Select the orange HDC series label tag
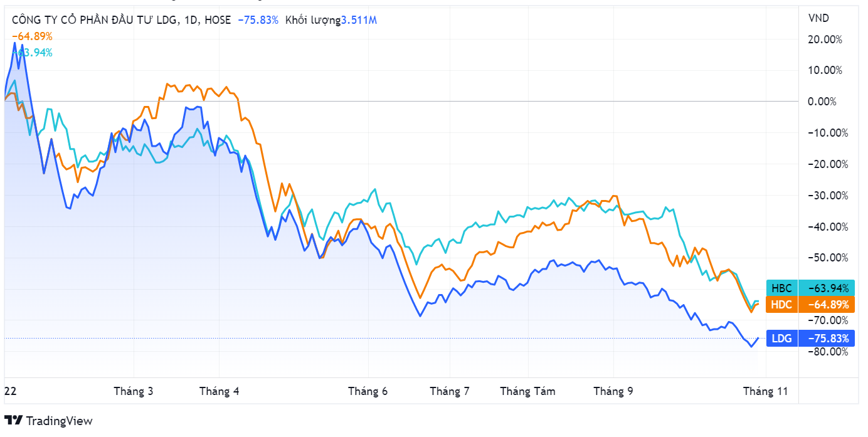Viewport: 868px width, 437px height. (x=781, y=305)
